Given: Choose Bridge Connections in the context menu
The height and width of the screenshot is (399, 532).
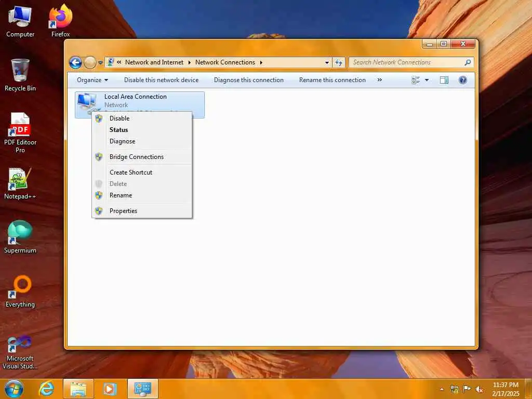Looking at the screenshot, I should 142,157.
